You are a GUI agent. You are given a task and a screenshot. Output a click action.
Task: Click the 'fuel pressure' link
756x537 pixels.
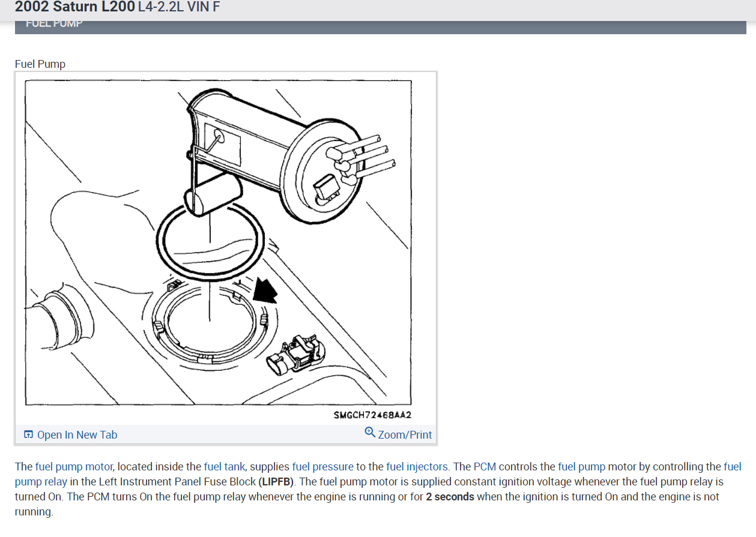pyautogui.click(x=323, y=466)
